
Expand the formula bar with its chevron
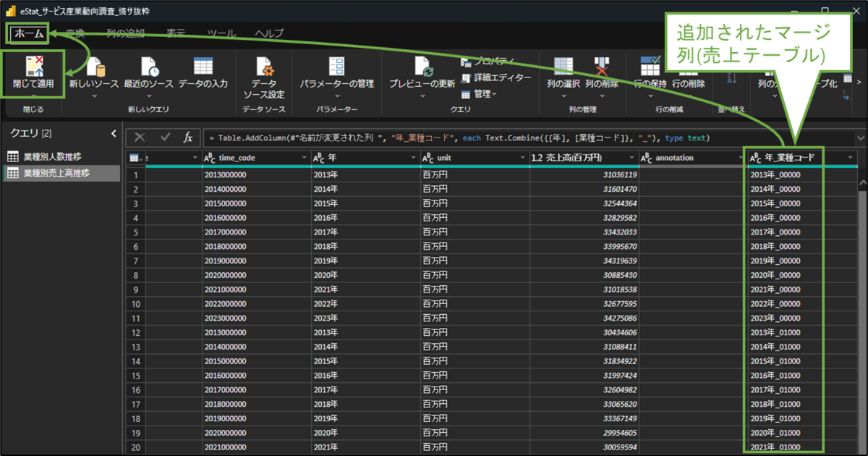click(x=860, y=138)
